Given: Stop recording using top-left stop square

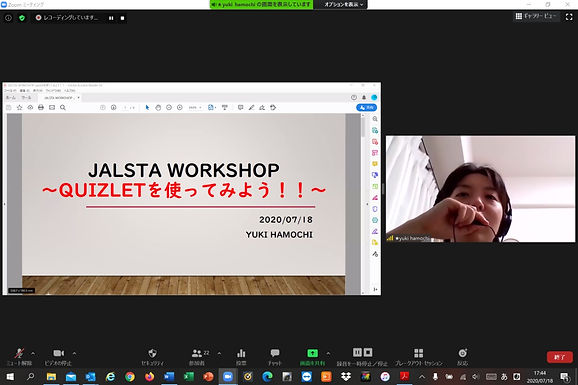Looking at the screenshot, I should (122, 18).
